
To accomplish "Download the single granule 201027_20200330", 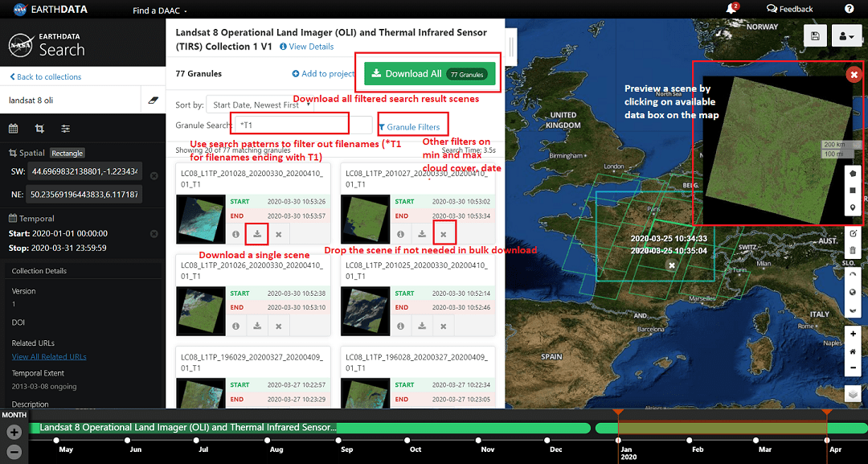I will (422, 234).
